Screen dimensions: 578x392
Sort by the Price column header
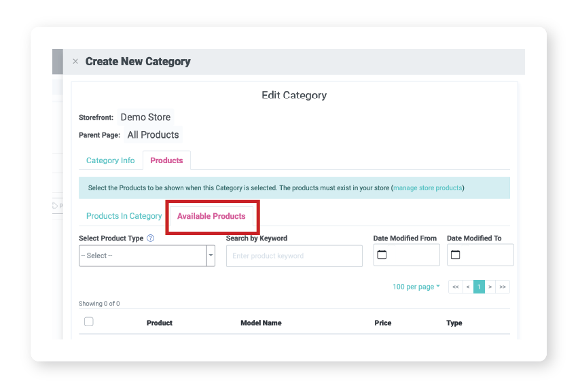[383, 323]
